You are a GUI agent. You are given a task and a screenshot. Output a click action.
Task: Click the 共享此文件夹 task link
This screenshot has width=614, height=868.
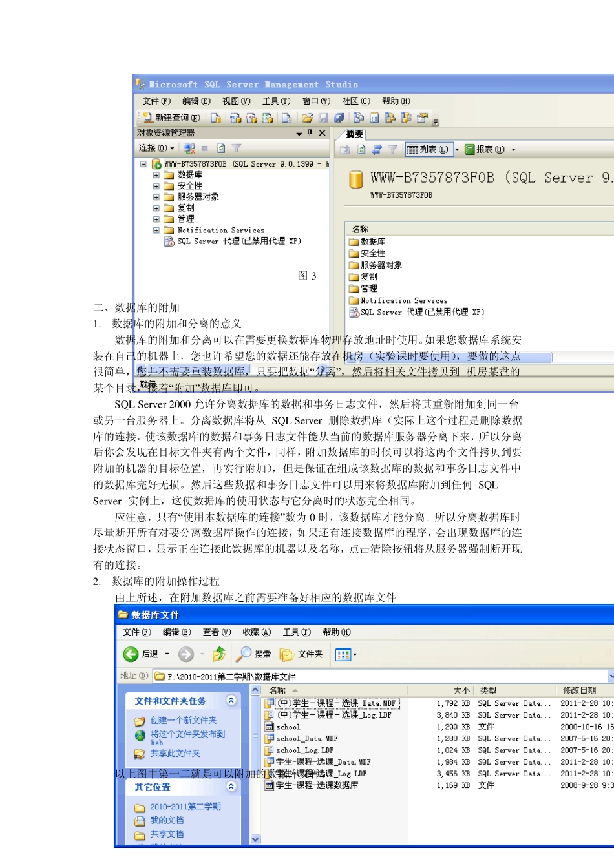[175, 753]
